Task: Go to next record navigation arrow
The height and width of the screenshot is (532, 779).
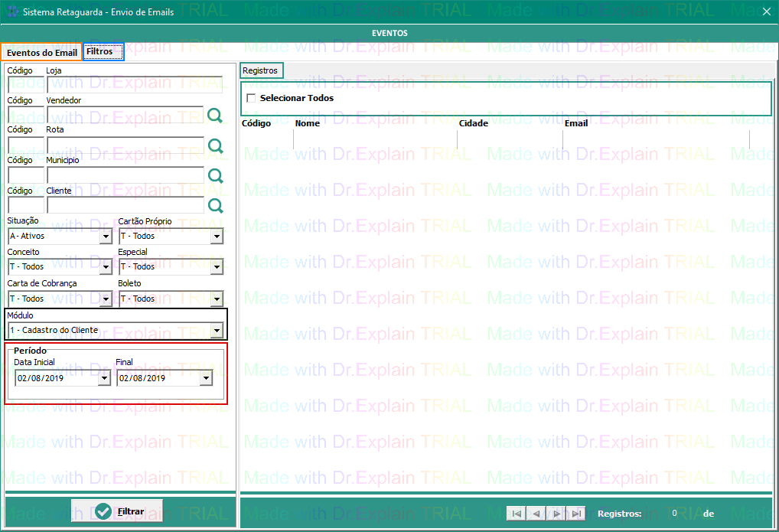Action: point(556,514)
